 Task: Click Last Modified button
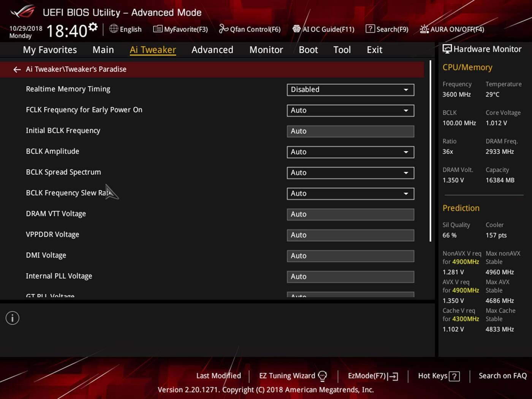click(x=218, y=376)
